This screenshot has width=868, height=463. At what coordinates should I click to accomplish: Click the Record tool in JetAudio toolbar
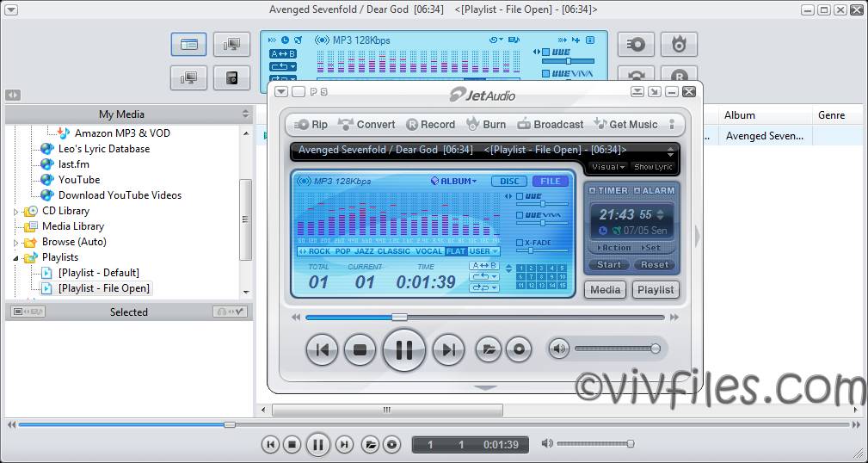tap(431, 125)
